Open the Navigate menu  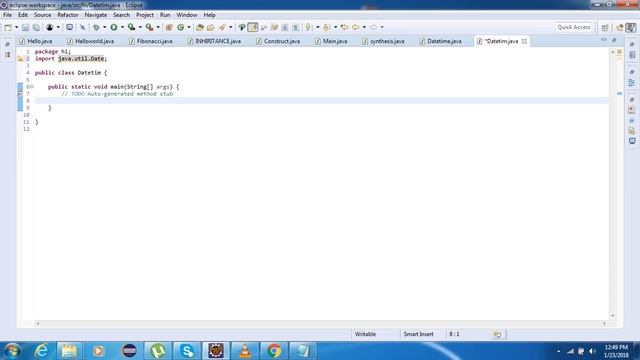click(x=96, y=15)
